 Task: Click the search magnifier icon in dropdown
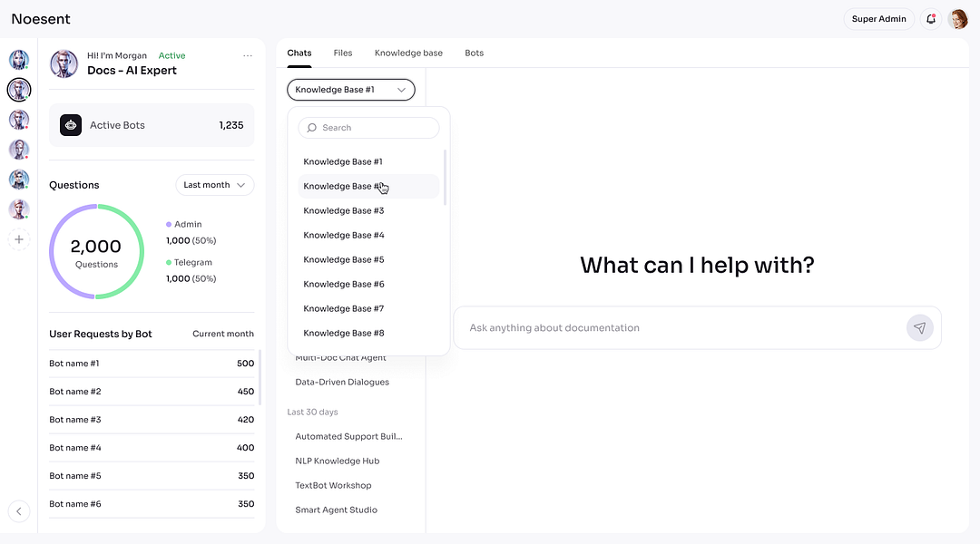coord(312,128)
